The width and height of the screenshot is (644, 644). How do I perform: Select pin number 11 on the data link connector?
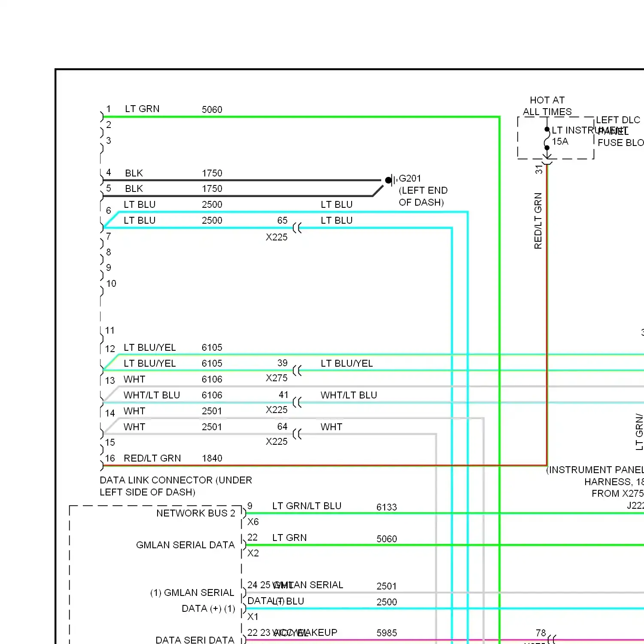(110, 331)
